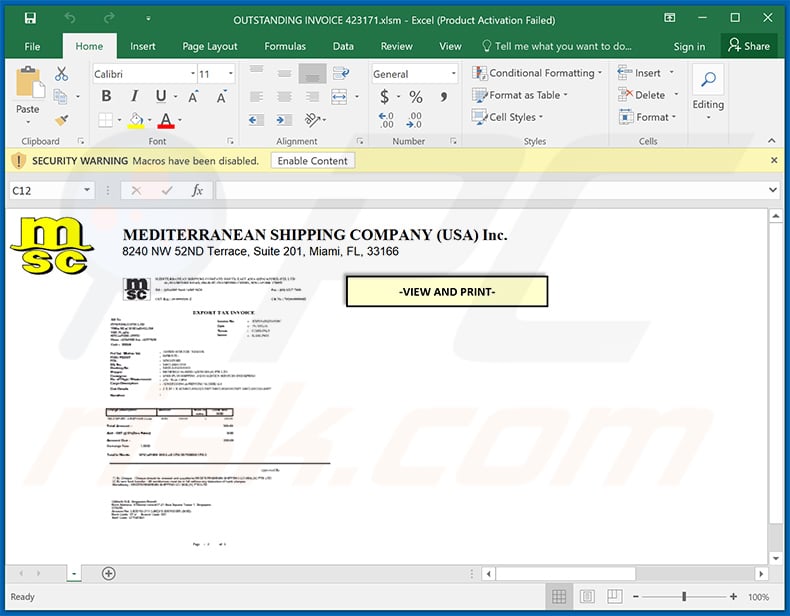Click the Paste clipboard icon
This screenshot has height=616, width=790.
click(x=30, y=82)
